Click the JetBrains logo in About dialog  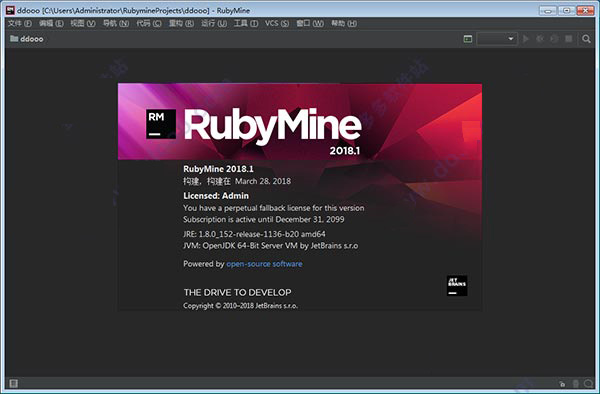[x=457, y=285]
